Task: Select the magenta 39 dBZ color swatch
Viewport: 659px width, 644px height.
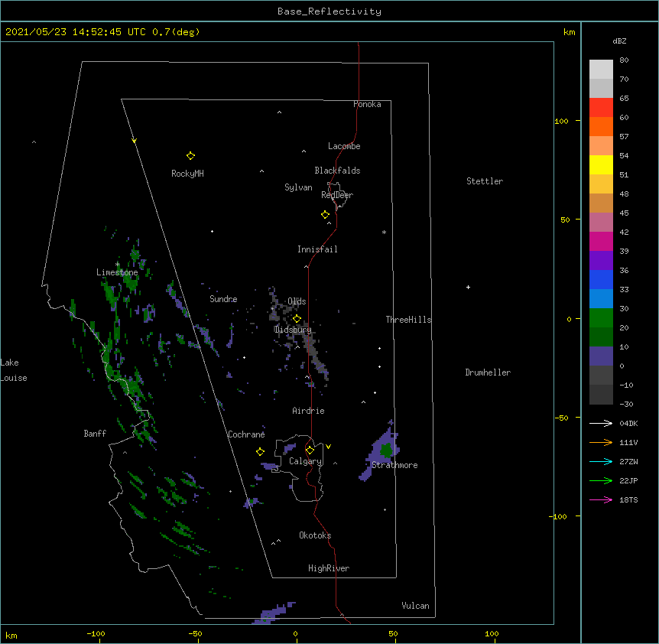Action: pos(601,241)
